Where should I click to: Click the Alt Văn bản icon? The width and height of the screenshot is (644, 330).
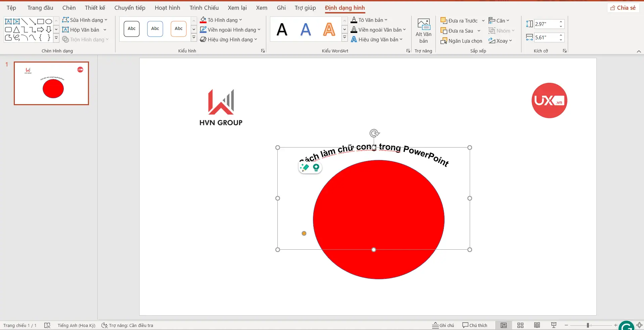[x=423, y=25]
